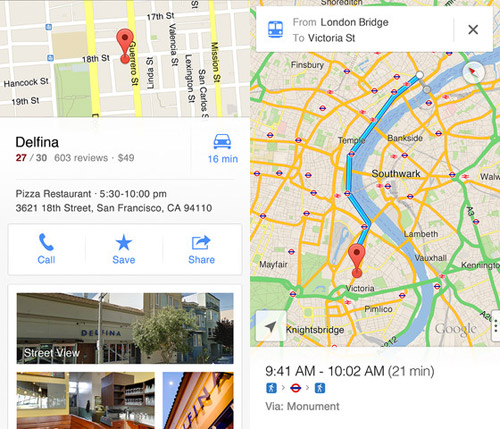Open the 603 reviews link
Image resolution: width=500 pixels, height=429 pixels.
click(x=81, y=158)
